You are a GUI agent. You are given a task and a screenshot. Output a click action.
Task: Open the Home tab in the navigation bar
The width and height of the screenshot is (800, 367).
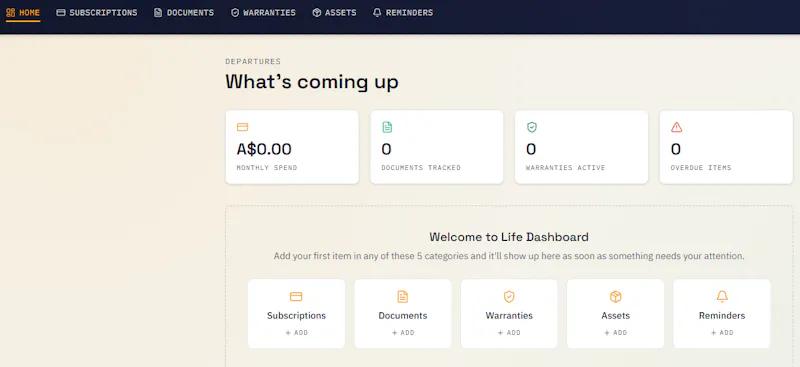[23, 13]
